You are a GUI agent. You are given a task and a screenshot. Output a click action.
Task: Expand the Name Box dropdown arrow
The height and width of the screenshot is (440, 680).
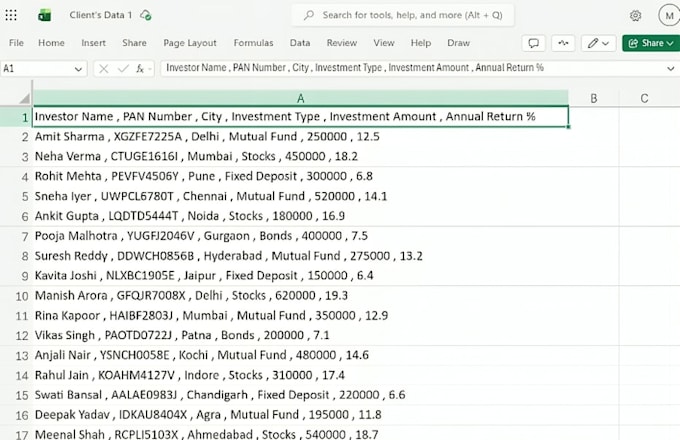pos(78,69)
